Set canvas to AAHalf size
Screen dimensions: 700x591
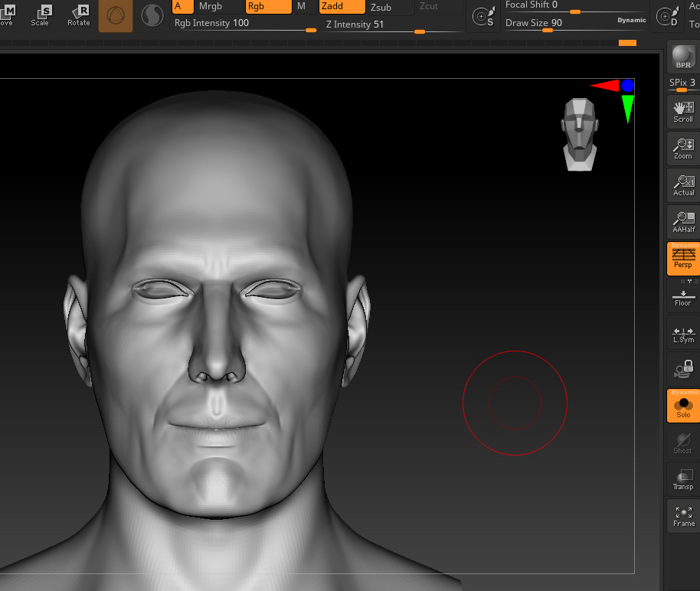click(x=683, y=222)
